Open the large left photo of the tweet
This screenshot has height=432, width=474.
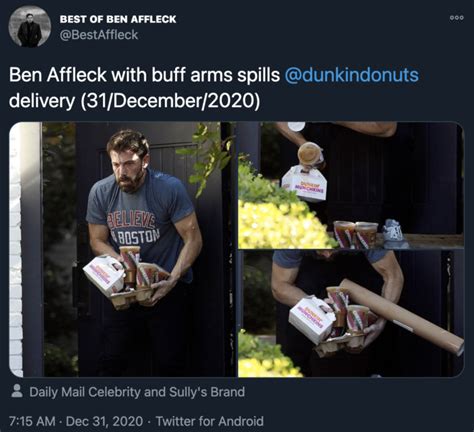pos(122,249)
